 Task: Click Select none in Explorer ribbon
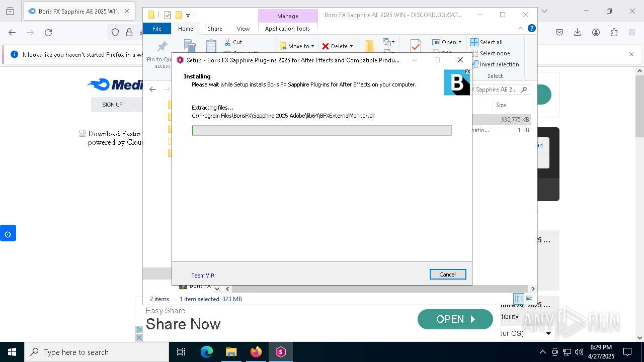click(491, 53)
